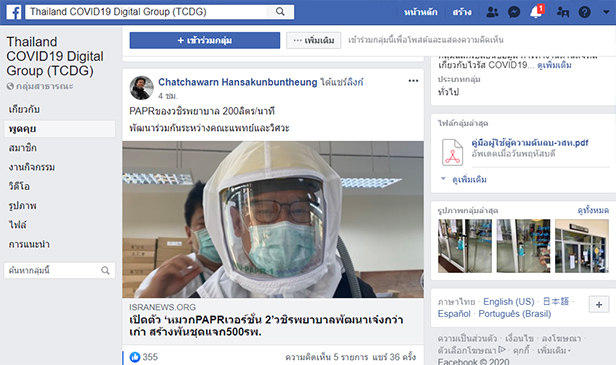Select พูดคุย in group sidebar
The width and height of the screenshot is (616, 365).
pos(60,128)
